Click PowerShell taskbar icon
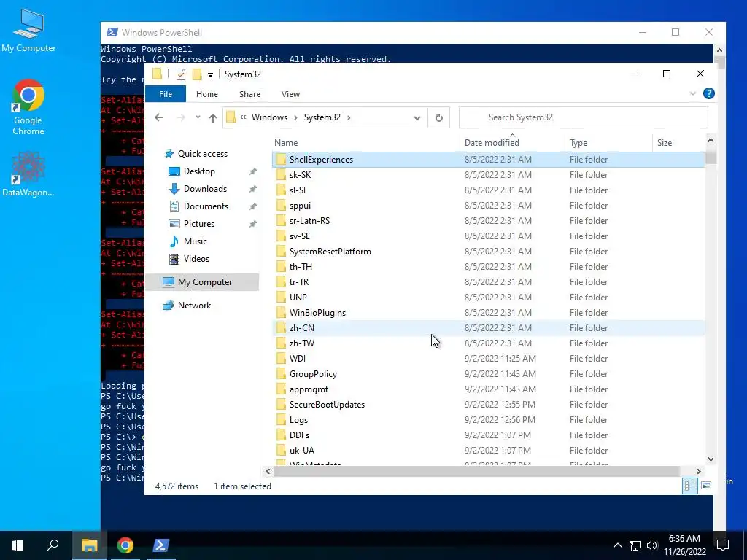 pos(160,545)
